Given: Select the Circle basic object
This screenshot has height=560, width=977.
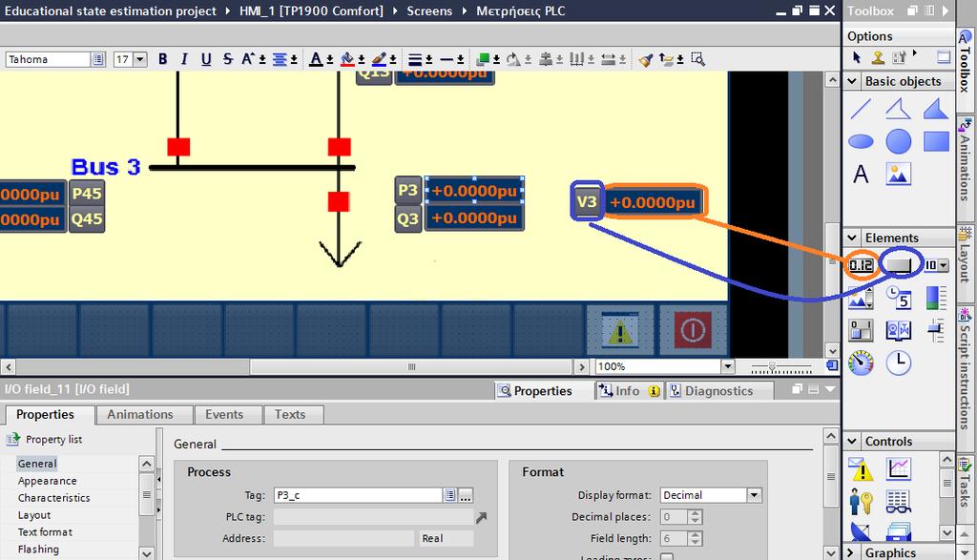Looking at the screenshot, I should pyautogui.click(x=898, y=141).
